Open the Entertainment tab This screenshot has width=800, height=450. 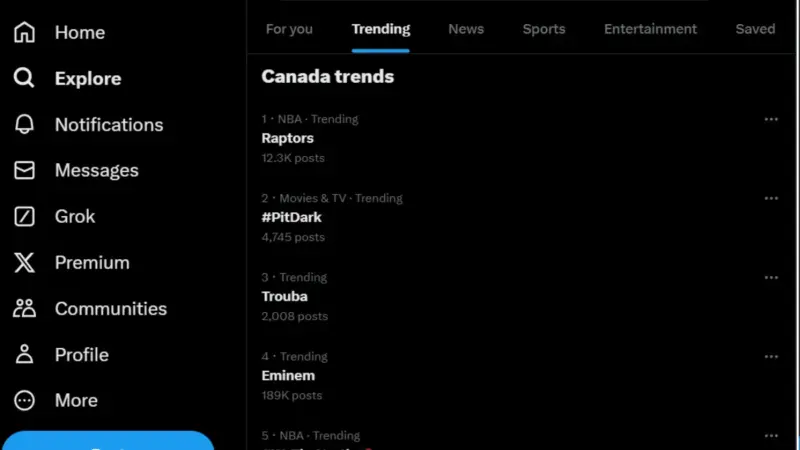point(650,29)
